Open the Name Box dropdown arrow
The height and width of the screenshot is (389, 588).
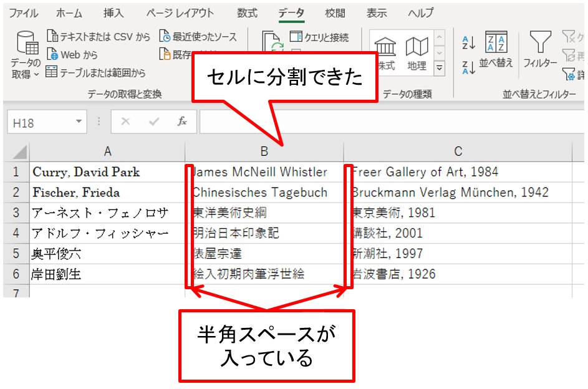79,122
